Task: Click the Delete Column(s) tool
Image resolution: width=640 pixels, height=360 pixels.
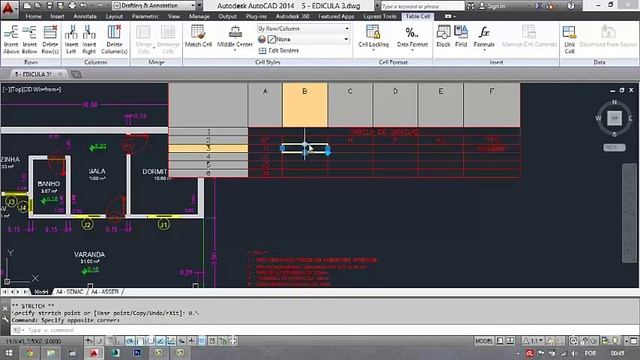Action: click(x=114, y=40)
